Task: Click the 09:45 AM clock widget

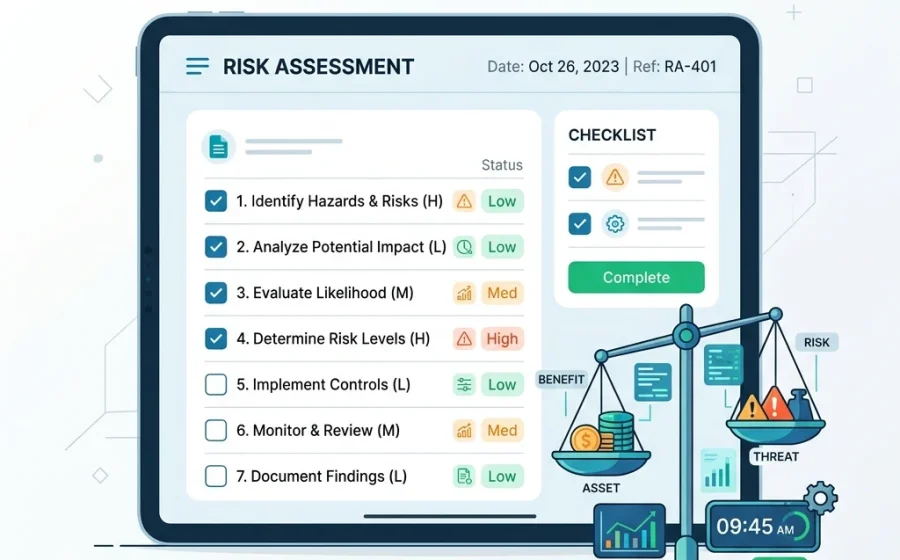Action: (763, 526)
